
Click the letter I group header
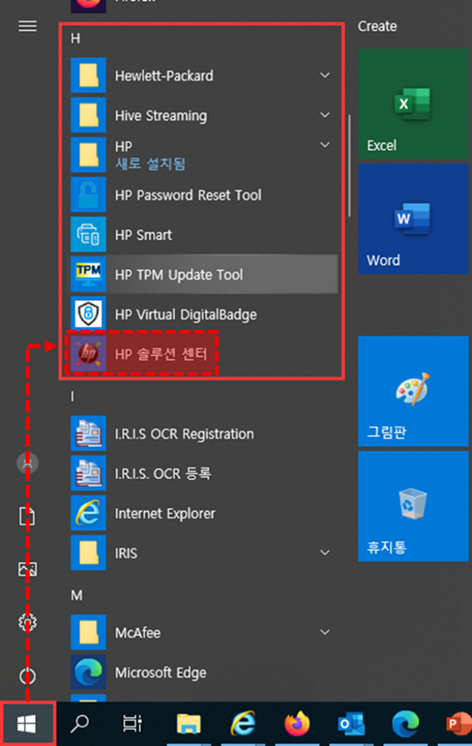[72, 396]
